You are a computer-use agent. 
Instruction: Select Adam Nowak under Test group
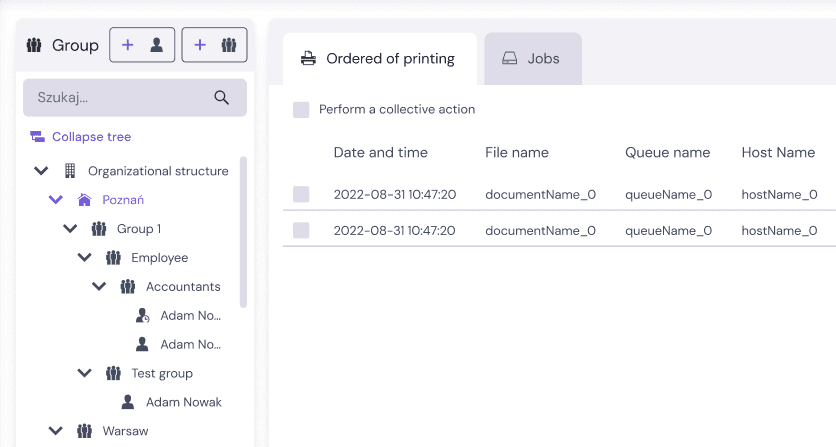[x=184, y=402]
